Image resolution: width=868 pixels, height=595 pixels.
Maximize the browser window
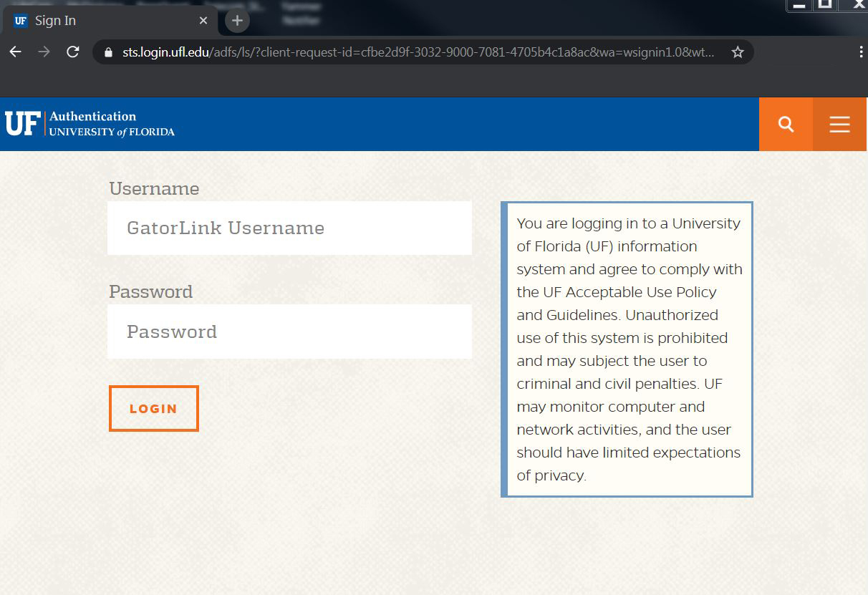(825, 5)
